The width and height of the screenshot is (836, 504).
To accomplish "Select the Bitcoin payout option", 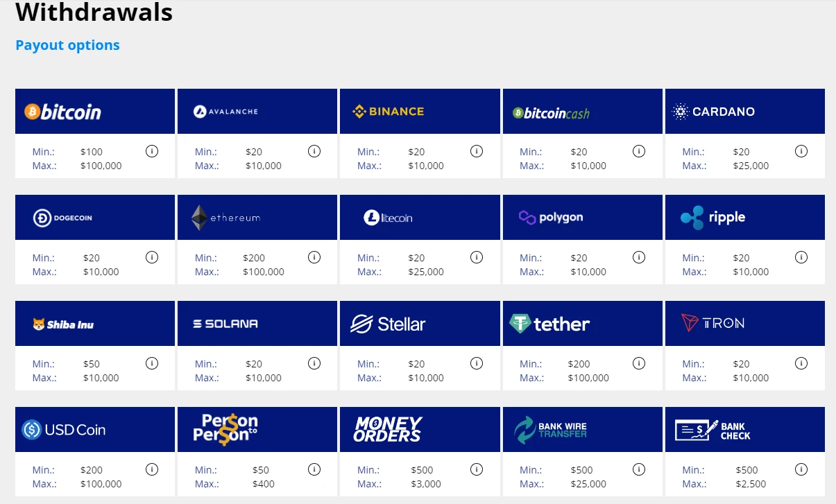I will (94, 111).
